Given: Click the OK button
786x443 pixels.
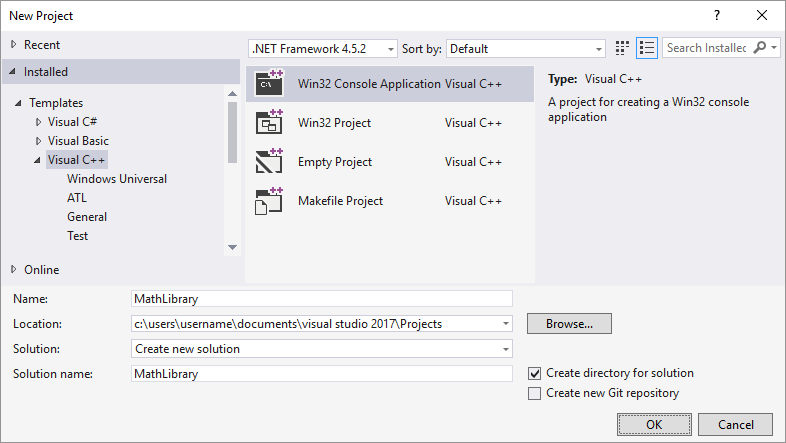Looking at the screenshot, I should tap(654, 424).
